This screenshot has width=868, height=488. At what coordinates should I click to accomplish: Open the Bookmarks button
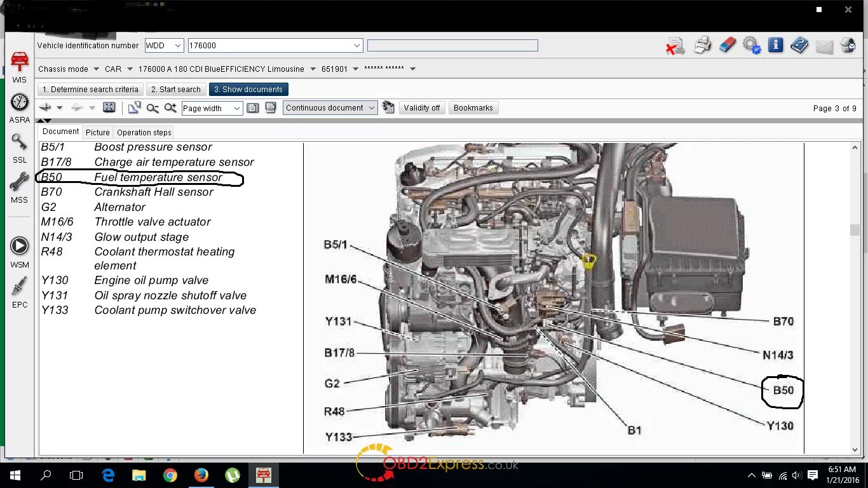[473, 108]
